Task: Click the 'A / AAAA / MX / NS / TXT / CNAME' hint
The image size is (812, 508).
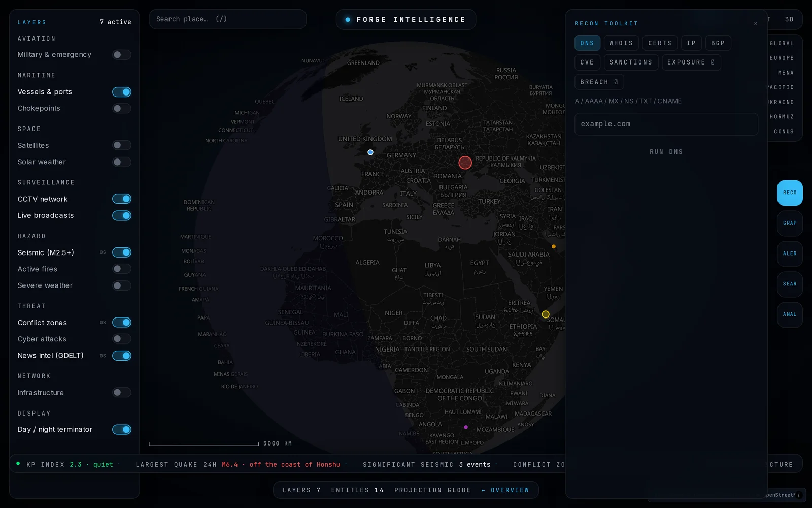Action: coord(628,101)
